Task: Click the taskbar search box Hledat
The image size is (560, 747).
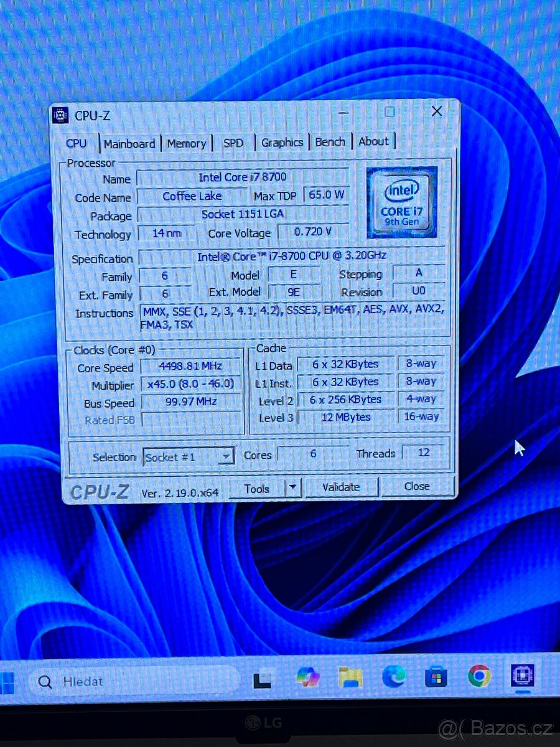Action: tap(134, 682)
